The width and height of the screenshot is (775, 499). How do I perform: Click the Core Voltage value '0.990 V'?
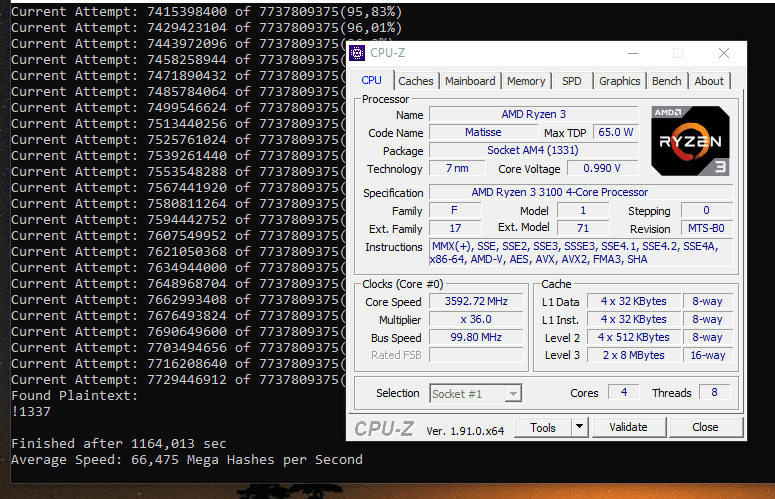click(x=602, y=168)
